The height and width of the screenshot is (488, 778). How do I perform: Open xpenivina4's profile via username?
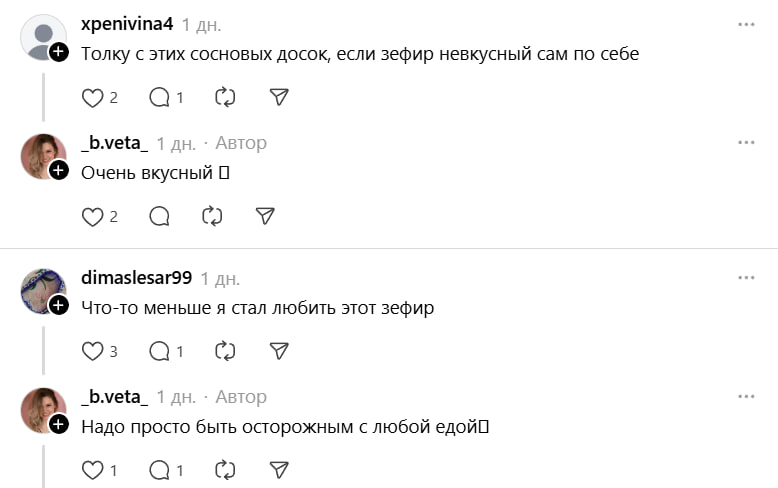126,24
